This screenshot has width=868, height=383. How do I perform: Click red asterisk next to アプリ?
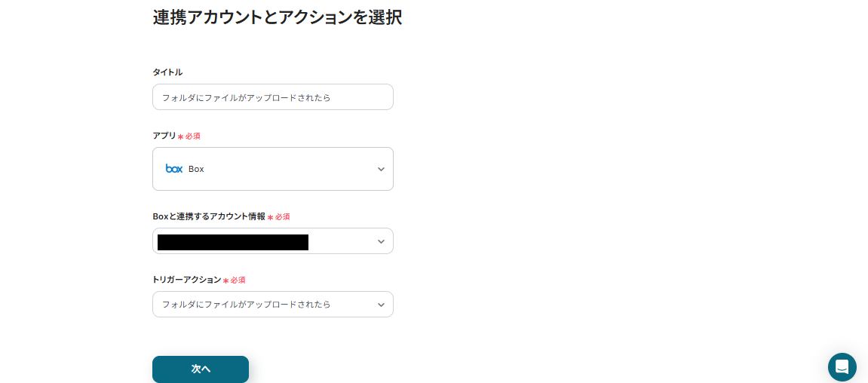[x=180, y=137]
